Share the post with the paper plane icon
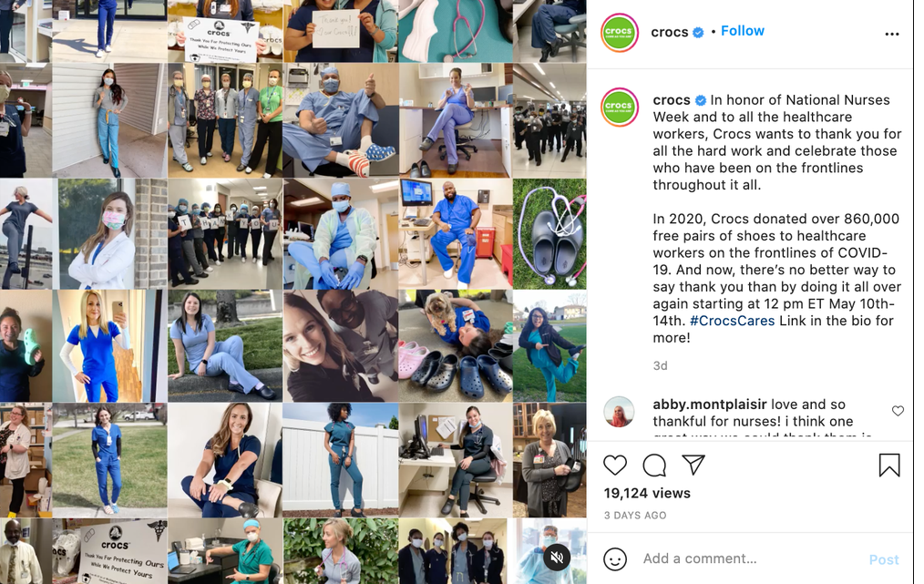This screenshot has height=584, width=924. 693,465
